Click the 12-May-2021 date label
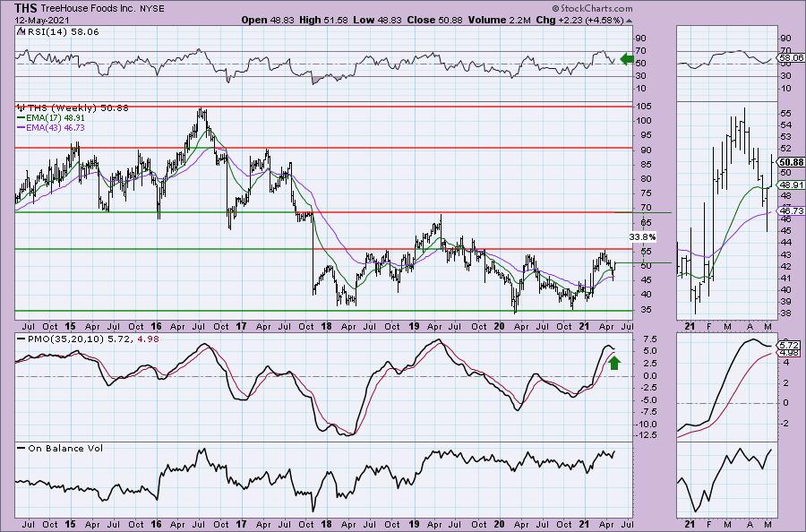 (42, 21)
